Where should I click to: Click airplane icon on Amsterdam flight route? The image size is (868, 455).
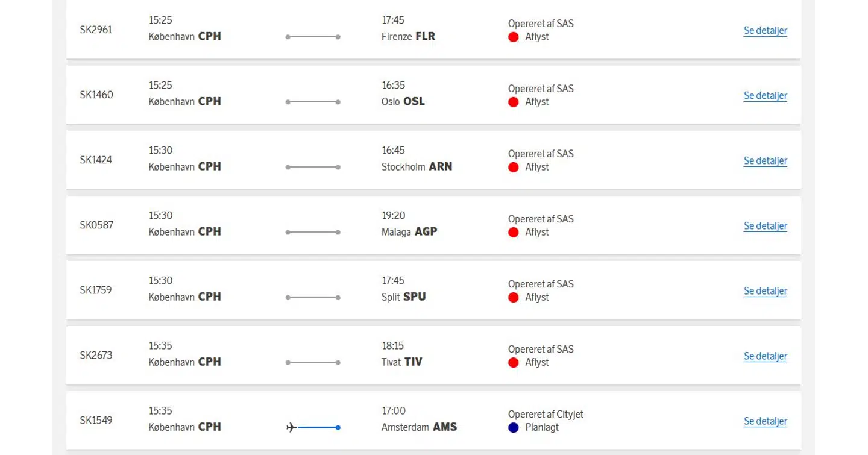click(292, 427)
